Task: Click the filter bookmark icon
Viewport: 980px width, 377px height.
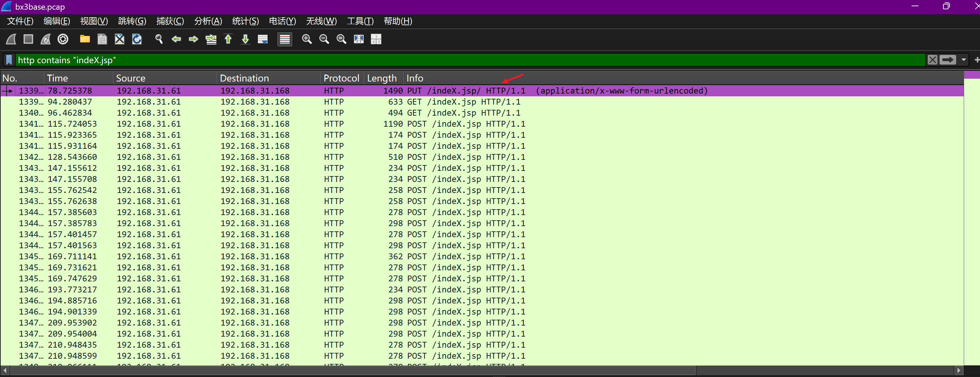Action: point(9,60)
